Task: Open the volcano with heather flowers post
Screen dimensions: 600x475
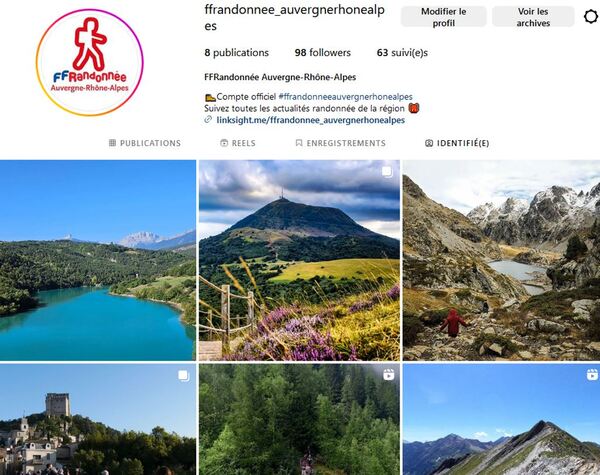Action: 299,260
